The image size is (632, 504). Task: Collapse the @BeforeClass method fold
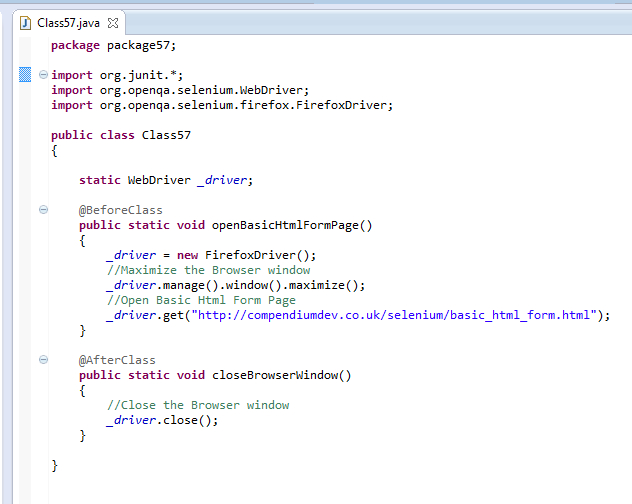pyautogui.click(x=43, y=209)
